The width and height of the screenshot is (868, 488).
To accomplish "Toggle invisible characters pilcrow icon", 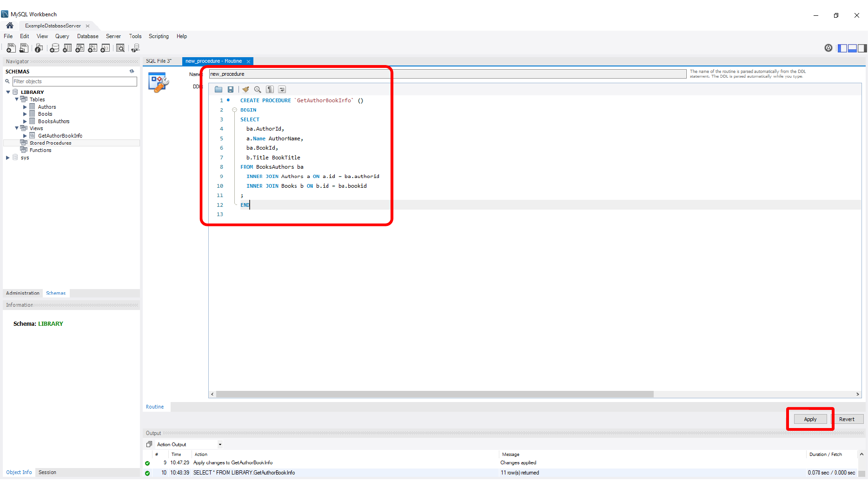I will coord(270,89).
